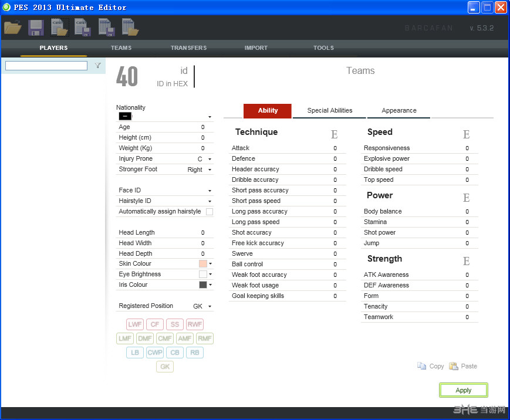Click the purple floppy disk save icon
Viewport: 510px width, 420px height.
pyautogui.click(x=36, y=28)
